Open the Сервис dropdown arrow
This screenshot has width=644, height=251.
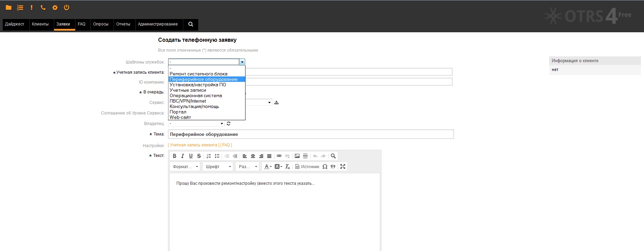point(269,103)
